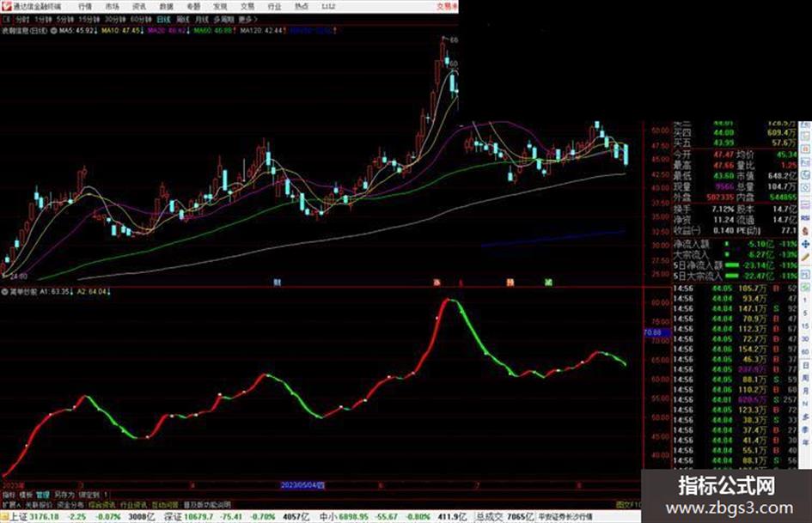812x523 pixels.
Task: Click the 60 minute shortcut in right toolbar
Action: pyautogui.click(x=805, y=351)
